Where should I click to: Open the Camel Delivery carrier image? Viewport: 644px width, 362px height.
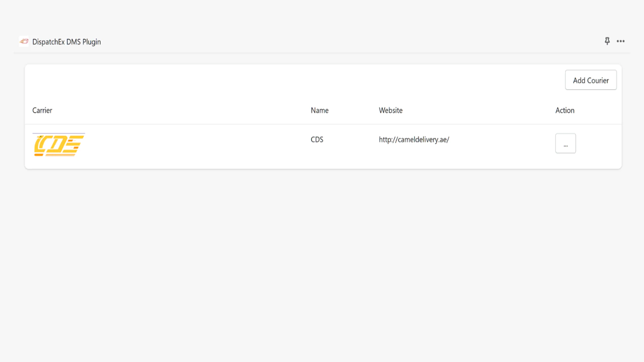(x=59, y=145)
